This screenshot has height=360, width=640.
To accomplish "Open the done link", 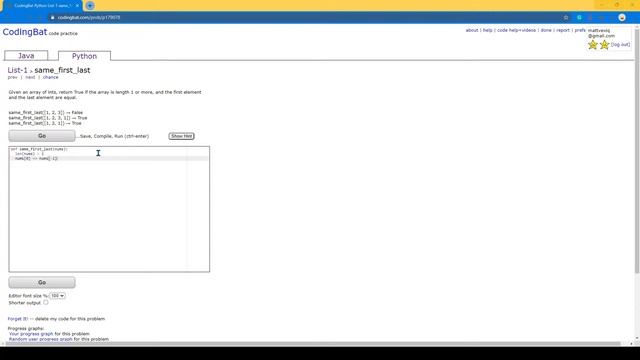I will [x=546, y=30].
